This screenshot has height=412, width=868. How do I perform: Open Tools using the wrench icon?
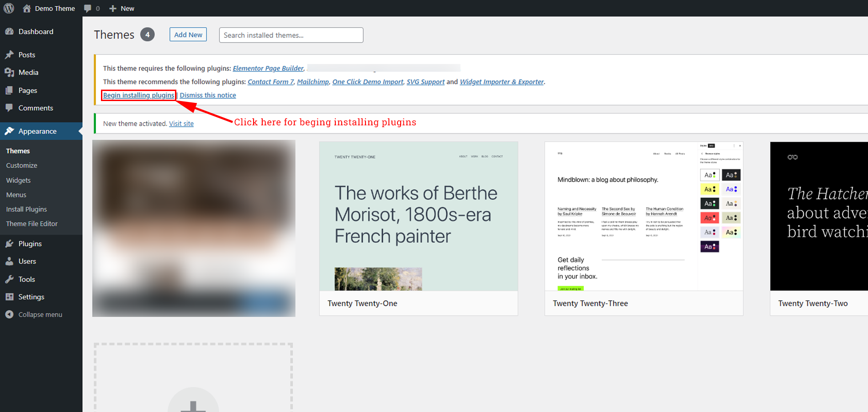[10, 279]
